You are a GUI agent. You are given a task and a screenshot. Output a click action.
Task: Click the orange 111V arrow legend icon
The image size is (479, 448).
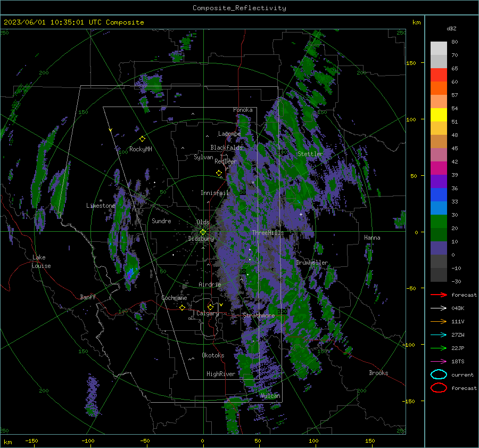click(x=439, y=321)
